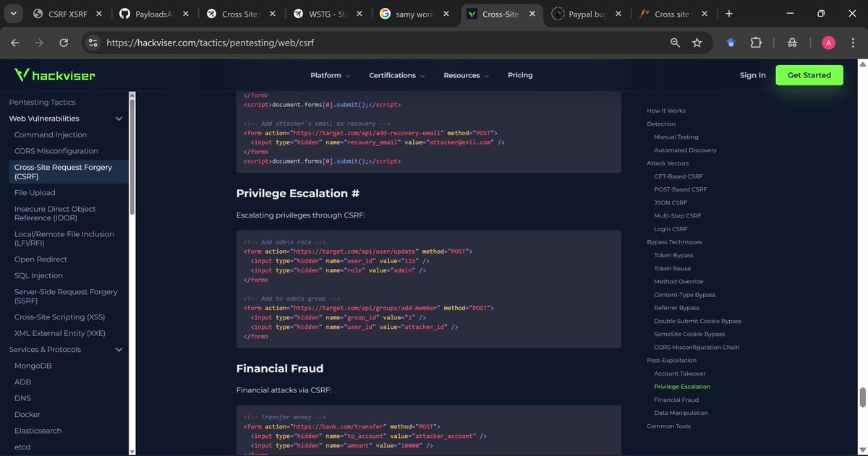This screenshot has height=456, width=868.
Task: Open the pink A profile avatar
Action: (829, 43)
